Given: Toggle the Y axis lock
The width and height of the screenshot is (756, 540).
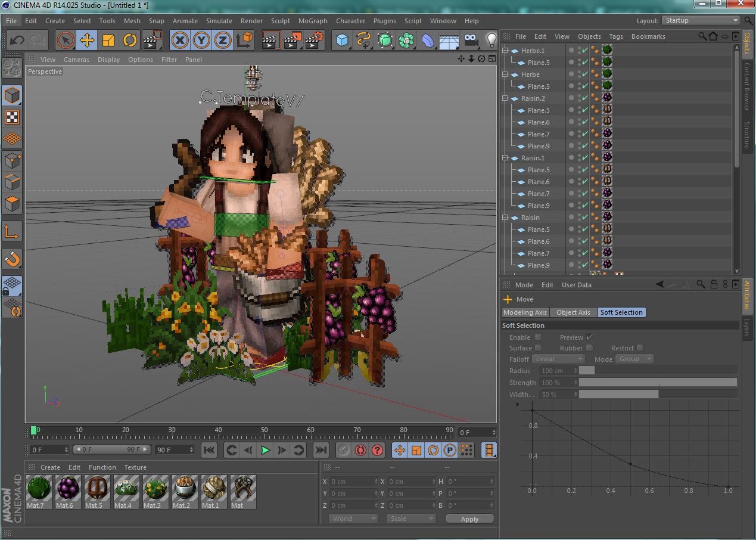Looking at the screenshot, I should coord(201,41).
